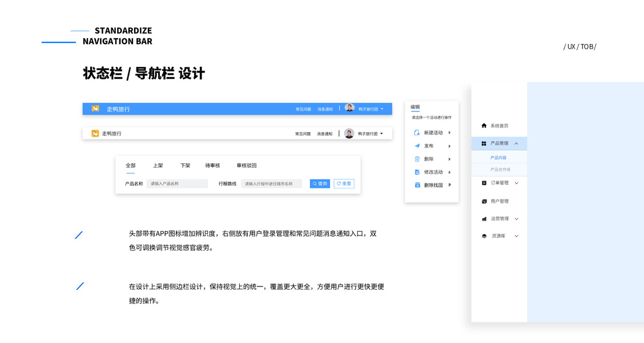Open user avatar in the white navigation bar

click(x=349, y=133)
